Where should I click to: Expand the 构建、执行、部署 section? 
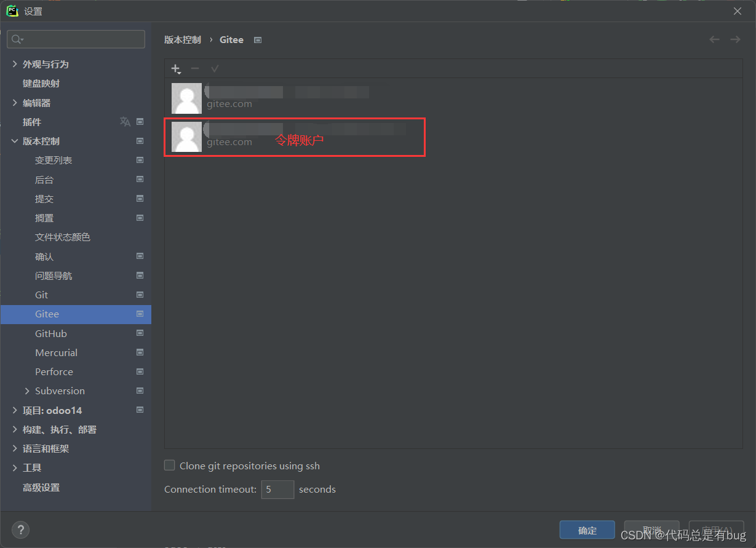15,429
